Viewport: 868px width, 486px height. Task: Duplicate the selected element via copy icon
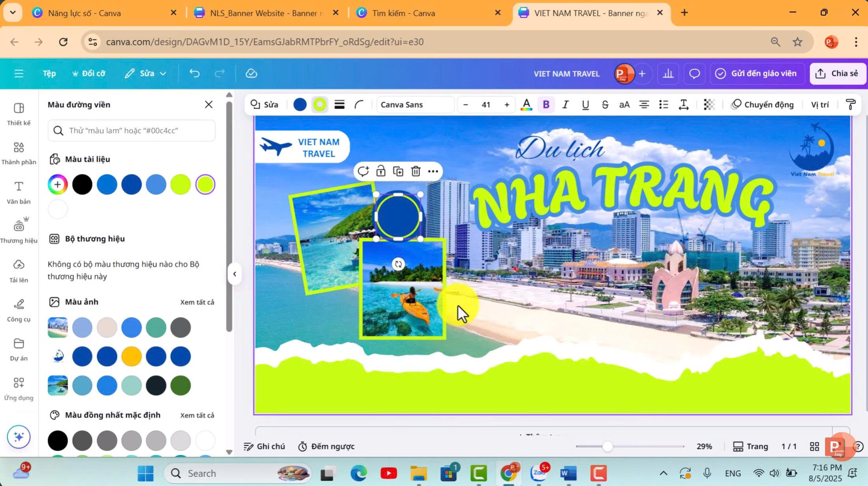click(x=398, y=171)
